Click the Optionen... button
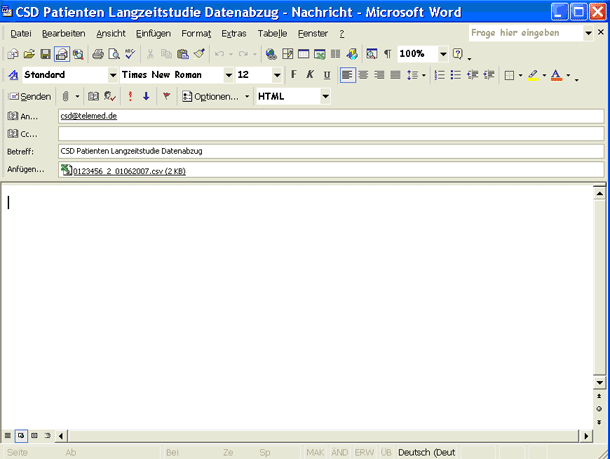 point(211,96)
